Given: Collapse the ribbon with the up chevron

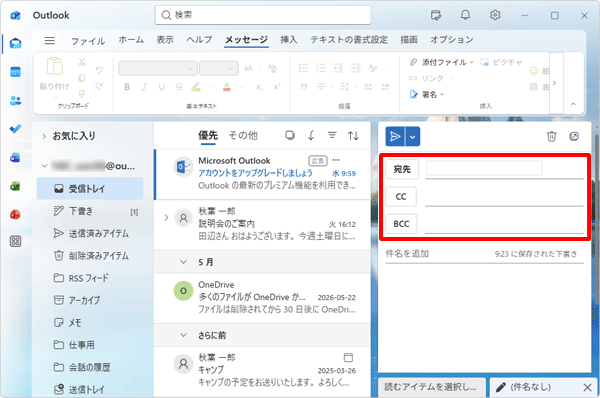Looking at the screenshot, I should coord(573,104).
